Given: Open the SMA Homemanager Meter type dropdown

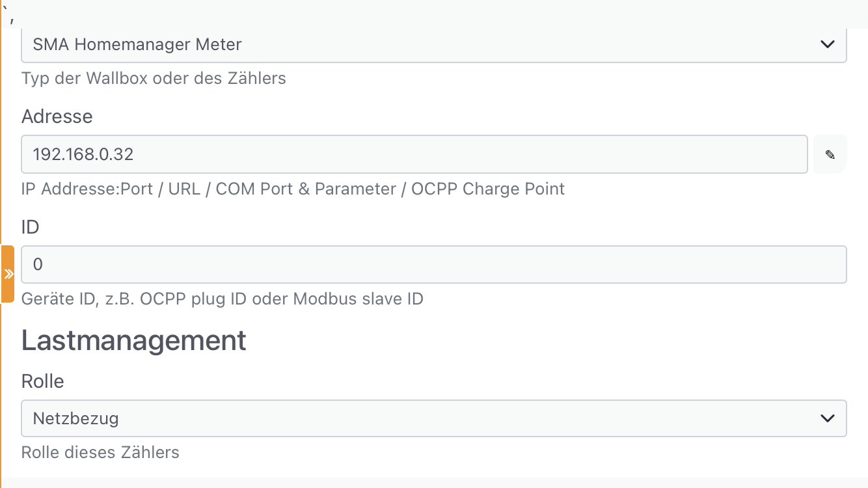Looking at the screenshot, I should click(x=434, y=44).
